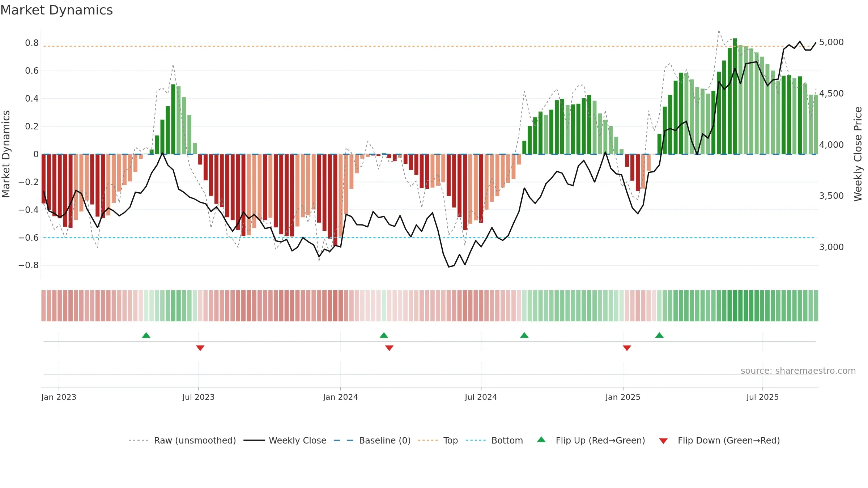
Task: Select the red flip-down marker after Jan 2024
Action: pos(389,348)
